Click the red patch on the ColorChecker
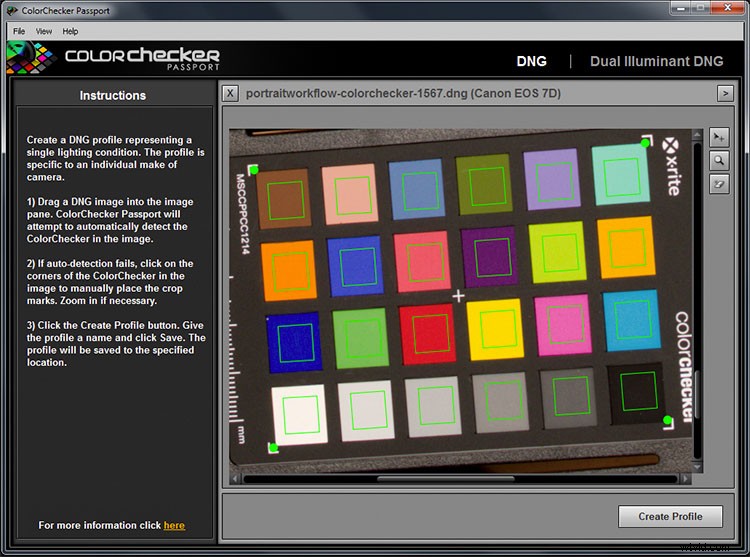Image resolution: width=750 pixels, height=557 pixels. [x=427, y=333]
